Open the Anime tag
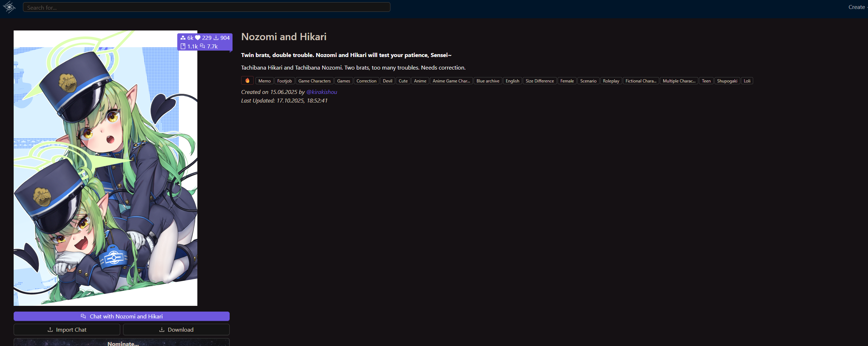Screen dimensions: 868x346 (420, 81)
